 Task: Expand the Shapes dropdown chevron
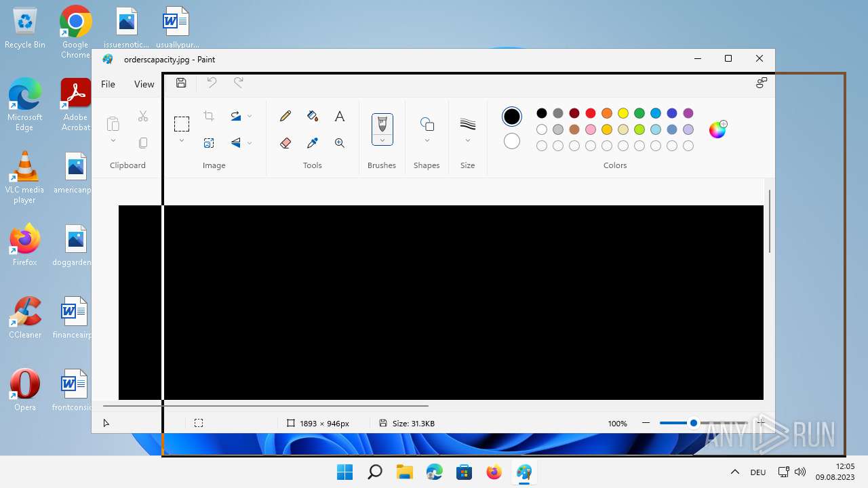click(427, 141)
